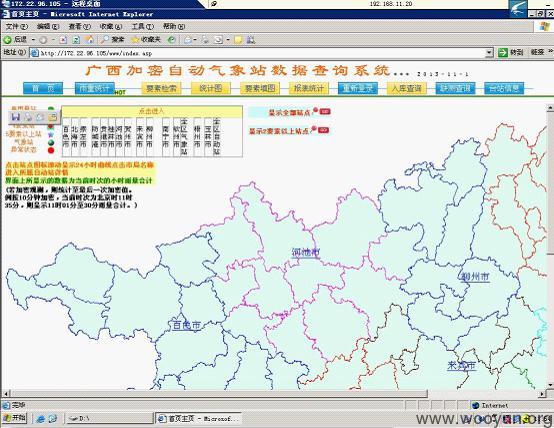Click the vertical scrollbar up arrow
Viewport: 554px width, 428px height.
(x=550, y=107)
